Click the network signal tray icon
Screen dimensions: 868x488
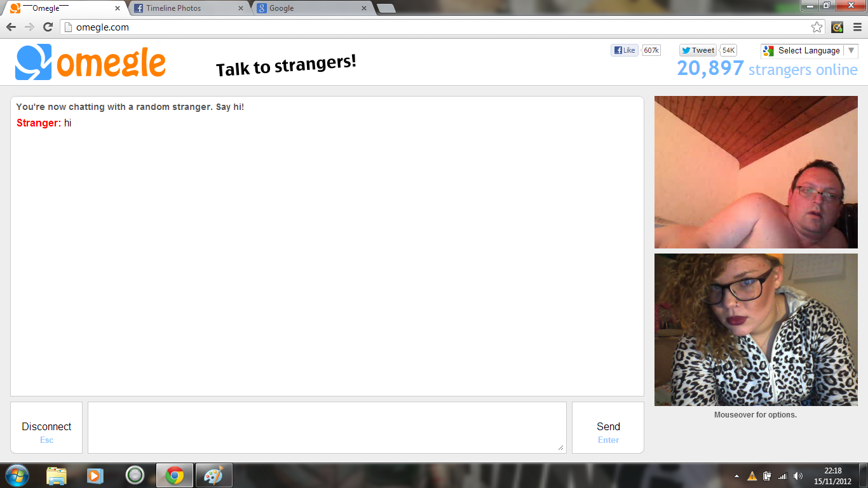click(x=783, y=476)
